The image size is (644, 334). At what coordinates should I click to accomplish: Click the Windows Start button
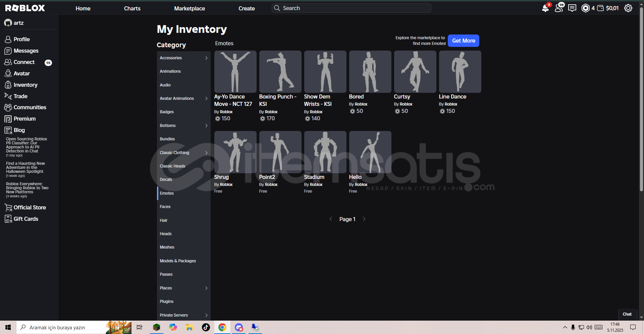[8, 327]
